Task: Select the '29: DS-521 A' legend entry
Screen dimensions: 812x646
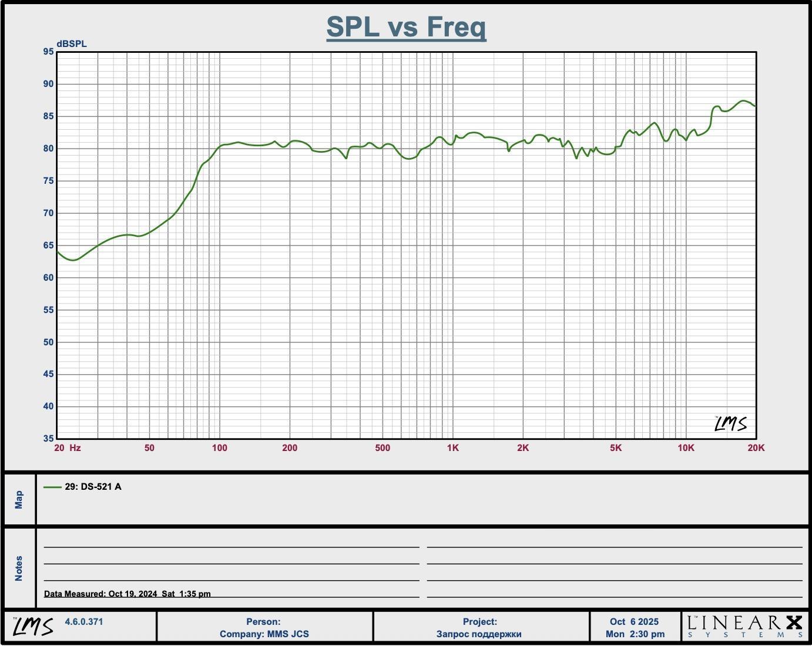Action: tap(93, 487)
